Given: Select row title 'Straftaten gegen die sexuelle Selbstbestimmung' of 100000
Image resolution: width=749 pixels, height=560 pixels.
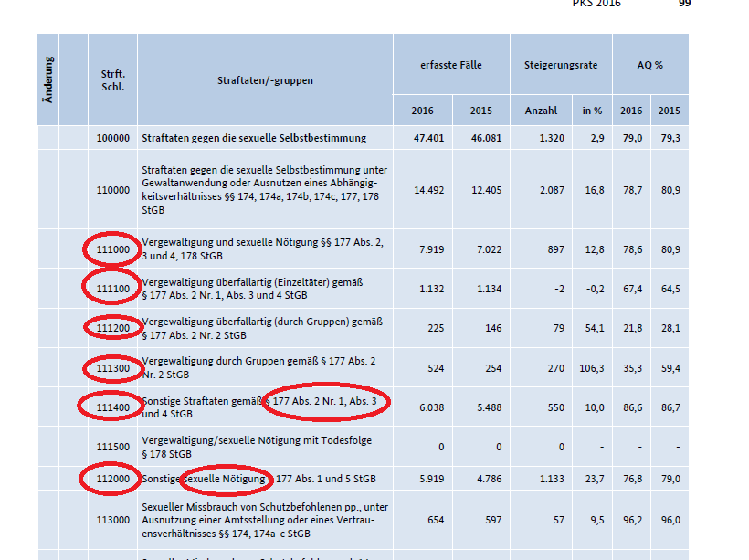Looking at the screenshot, I should [x=254, y=138].
